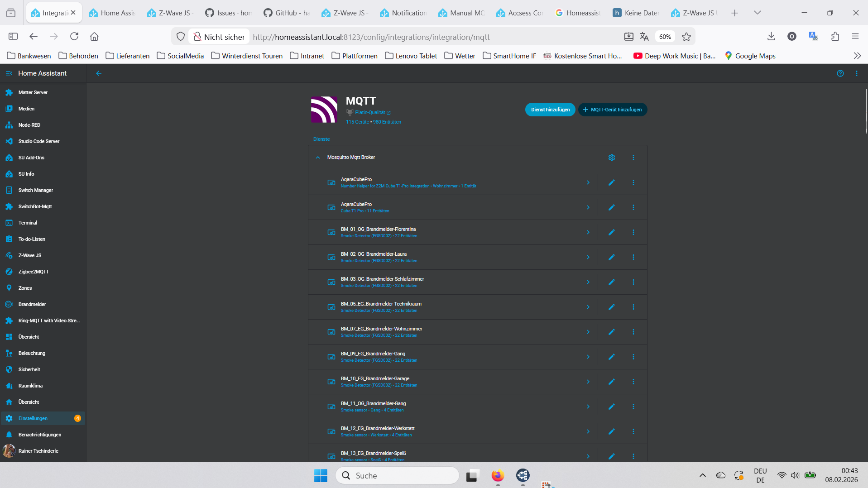
Task: Switch to the Issues GitHub browser tab
Action: point(229,13)
